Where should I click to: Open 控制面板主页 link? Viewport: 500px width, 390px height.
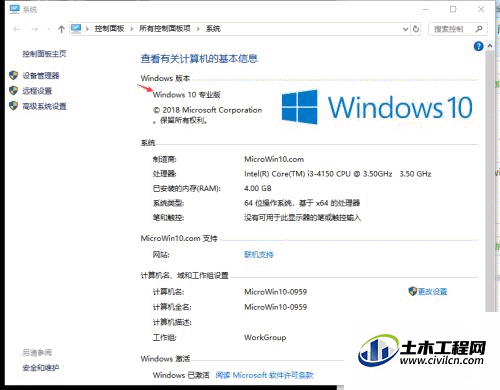(x=44, y=54)
